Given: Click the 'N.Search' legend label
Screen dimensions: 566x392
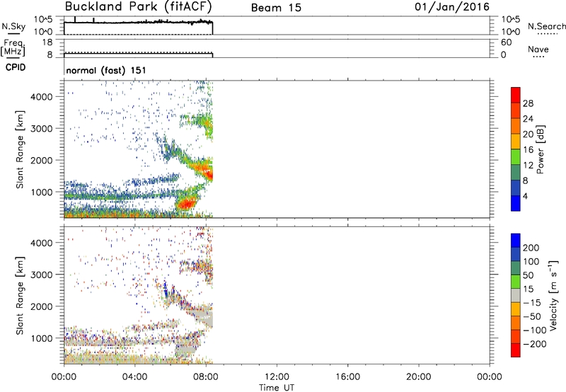Looking at the screenshot, I should 546,26.
